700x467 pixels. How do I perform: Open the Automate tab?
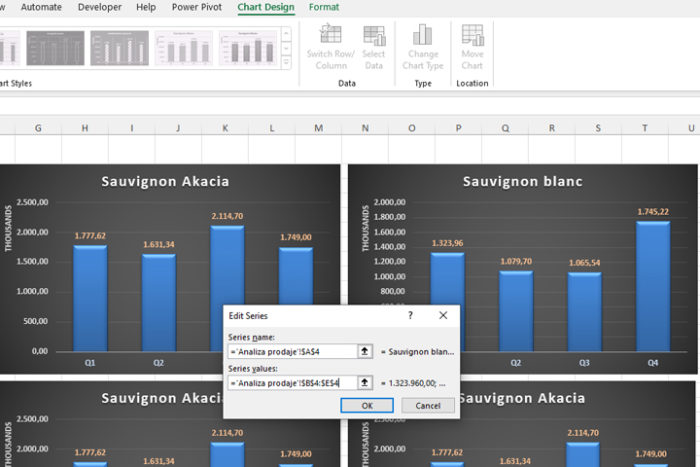point(41,7)
